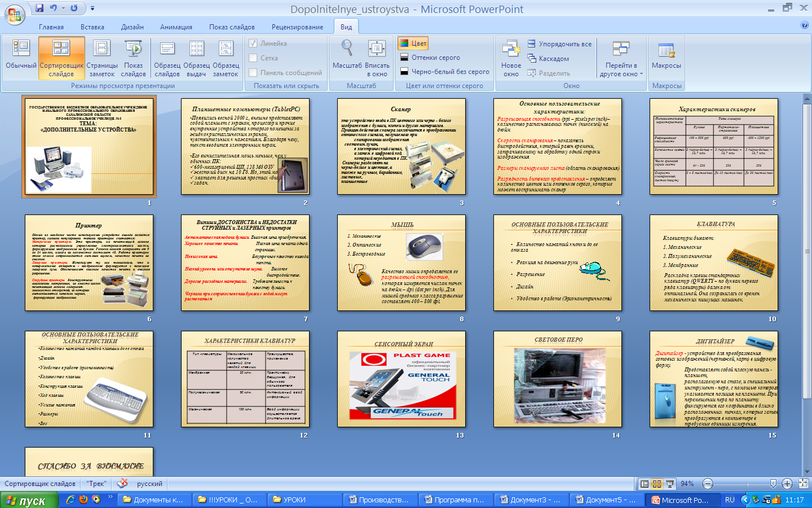Fit slide to window status bar icon
Viewport: 812px width, 508px height.
click(x=804, y=484)
